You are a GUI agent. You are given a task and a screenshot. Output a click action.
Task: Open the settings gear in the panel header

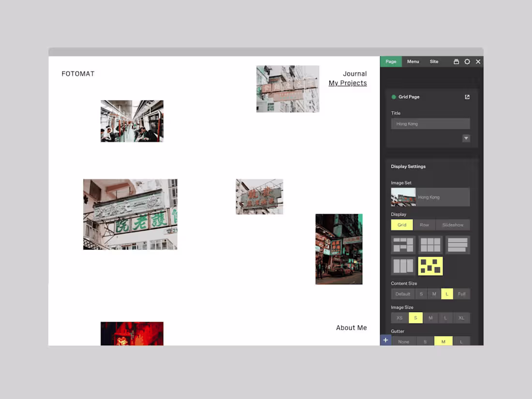click(467, 61)
